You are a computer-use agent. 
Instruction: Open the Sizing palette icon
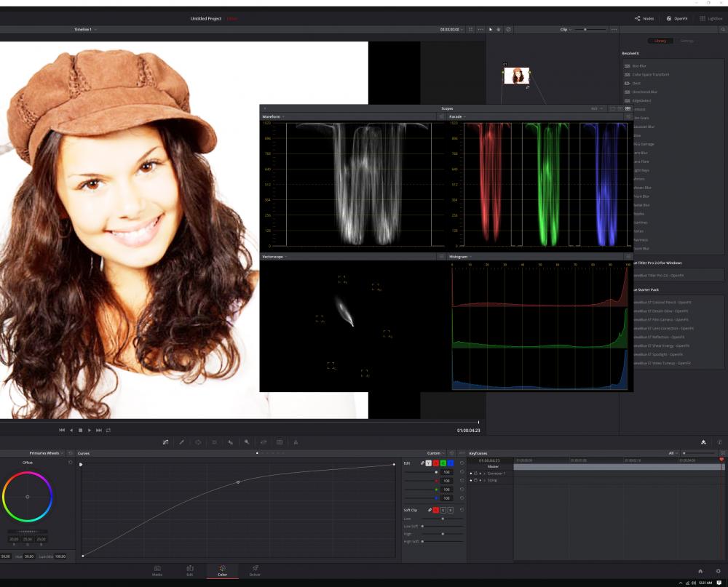click(x=264, y=442)
